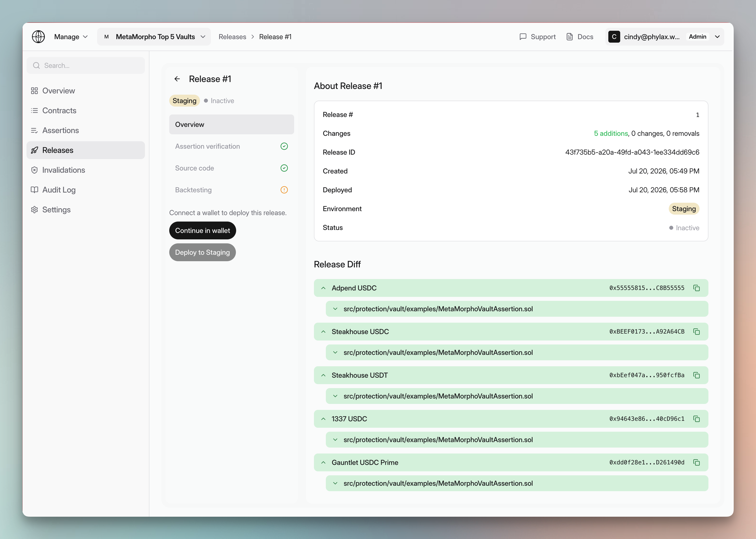Image resolution: width=756 pixels, height=539 pixels.
Task: Copy the Steakhouse USDC address
Action: coord(696,332)
